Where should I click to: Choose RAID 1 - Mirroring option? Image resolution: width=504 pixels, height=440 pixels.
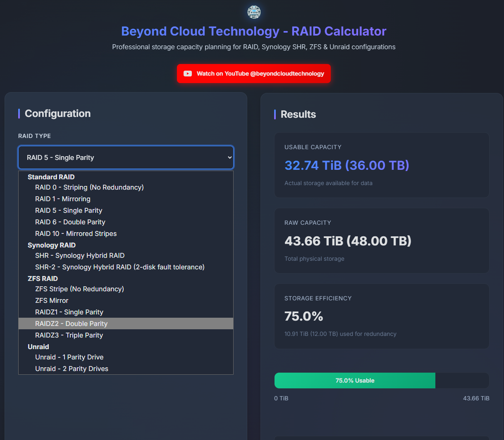62,199
